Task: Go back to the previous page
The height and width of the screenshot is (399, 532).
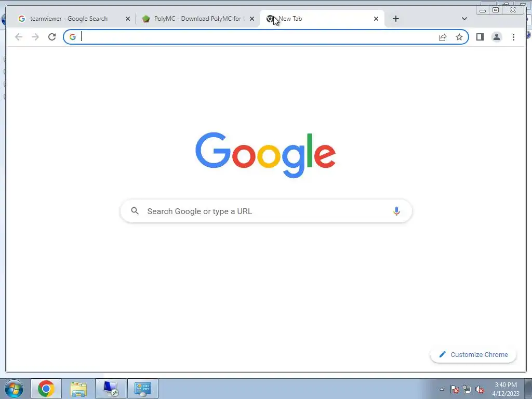Action: tap(19, 37)
